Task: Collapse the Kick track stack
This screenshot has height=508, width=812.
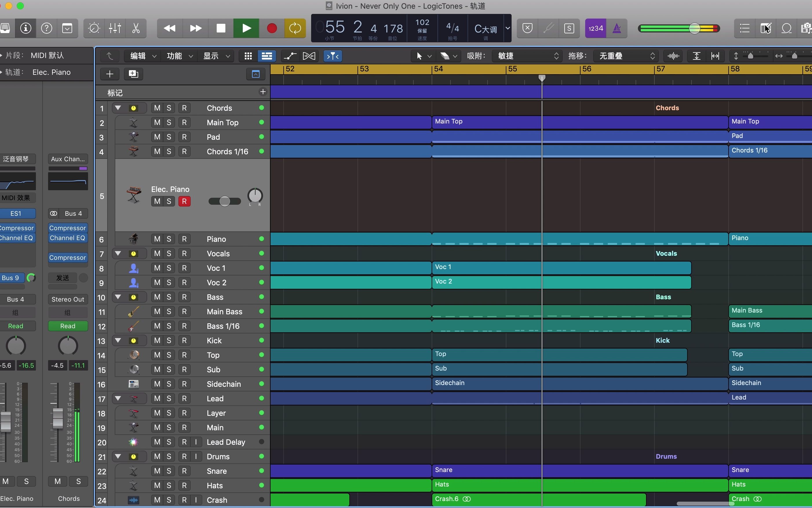Action: pos(118,340)
